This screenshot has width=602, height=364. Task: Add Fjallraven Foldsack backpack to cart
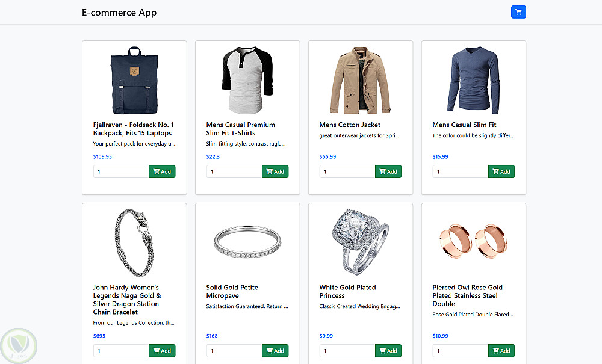click(x=162, y=171)
